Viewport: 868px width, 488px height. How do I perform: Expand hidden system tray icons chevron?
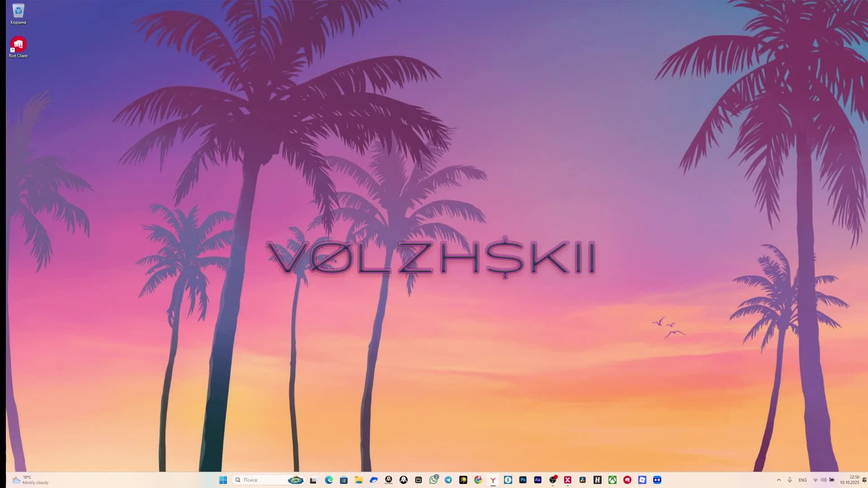point(778,480)
